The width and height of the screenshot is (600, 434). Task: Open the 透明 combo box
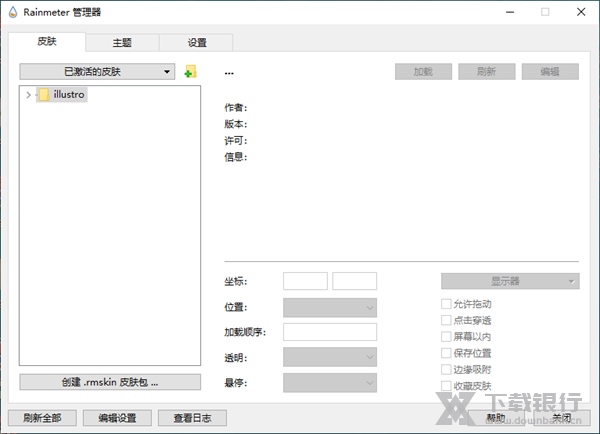[330, 357]
